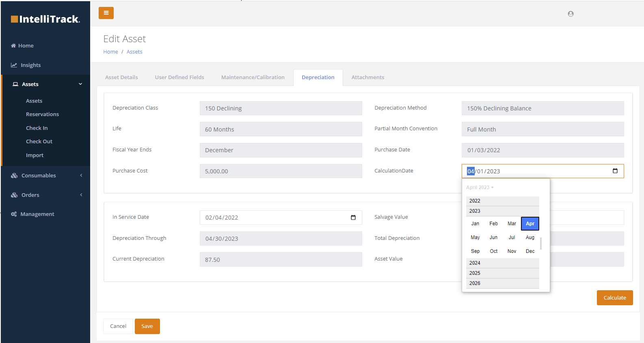The image size is (644, 343).
Task: Click the Cancel button
Action: tap(118, 326)
